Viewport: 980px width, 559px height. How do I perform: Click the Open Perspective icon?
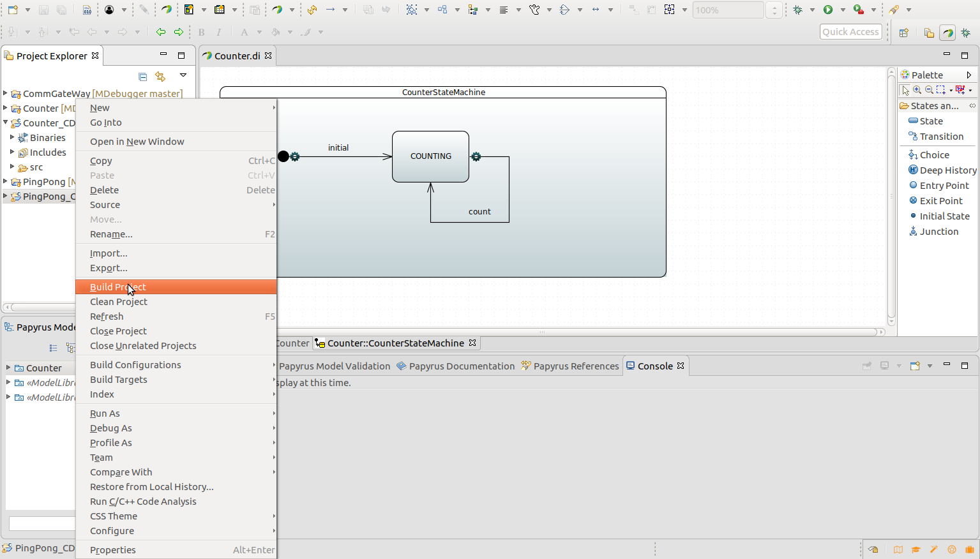click(904, 33)
